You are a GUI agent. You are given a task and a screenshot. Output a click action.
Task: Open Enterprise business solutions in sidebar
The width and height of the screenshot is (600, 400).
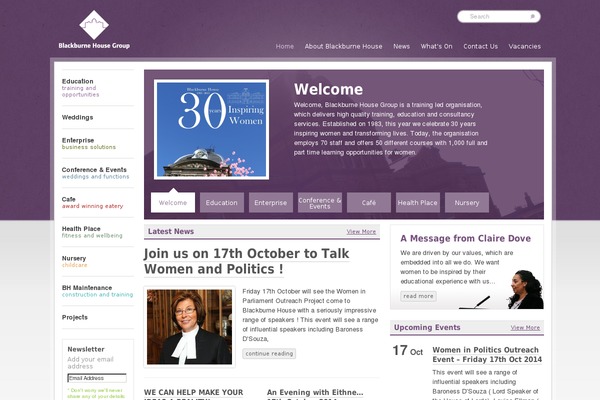98,144
